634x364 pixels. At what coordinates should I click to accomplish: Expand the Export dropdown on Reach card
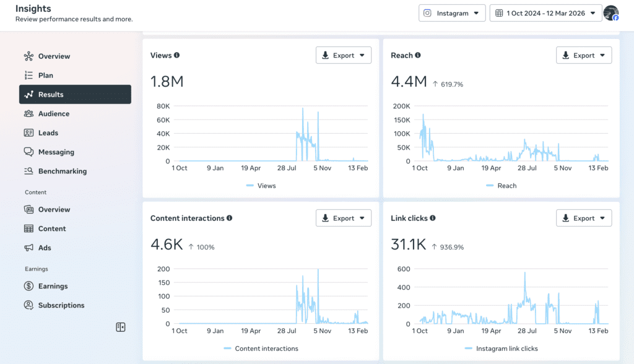pyautogui.click(x=584, y=55)
